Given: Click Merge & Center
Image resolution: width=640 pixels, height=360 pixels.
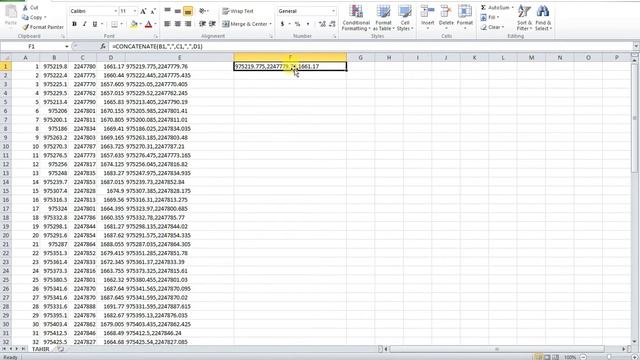Looking at the screenshot, I should pos(245,24).
